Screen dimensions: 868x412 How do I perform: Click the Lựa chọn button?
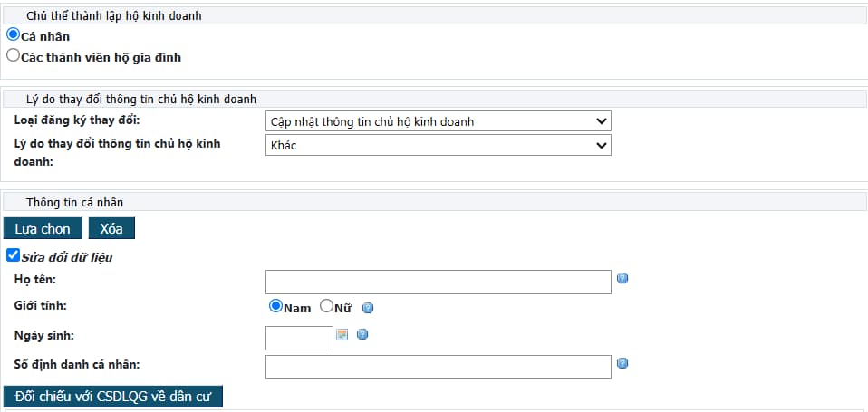tap(43, 228)
